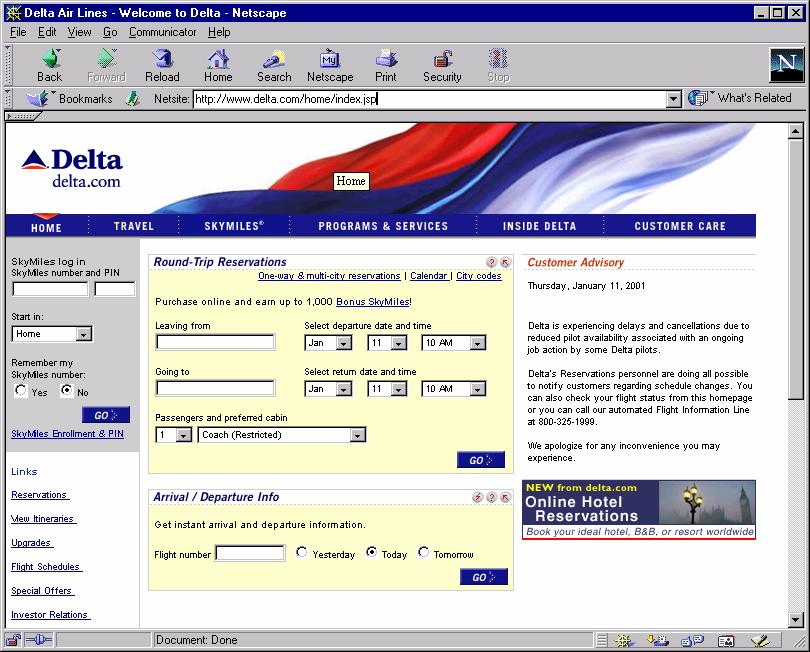Click the Leaving from input field
The width and height of the screenshot is (810, 652).
(x=215, y=342)
